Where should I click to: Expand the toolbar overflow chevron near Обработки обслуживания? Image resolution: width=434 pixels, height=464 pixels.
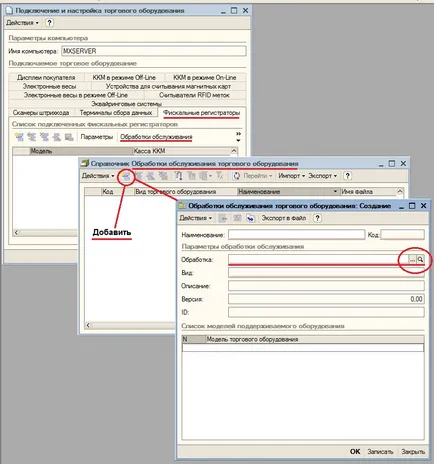(238, 137)
